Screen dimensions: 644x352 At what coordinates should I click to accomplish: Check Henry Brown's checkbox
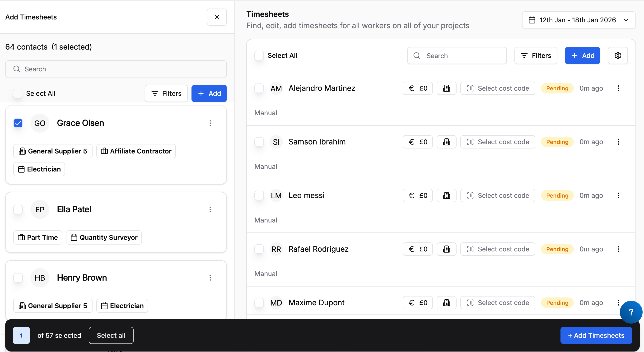point(18,278)
